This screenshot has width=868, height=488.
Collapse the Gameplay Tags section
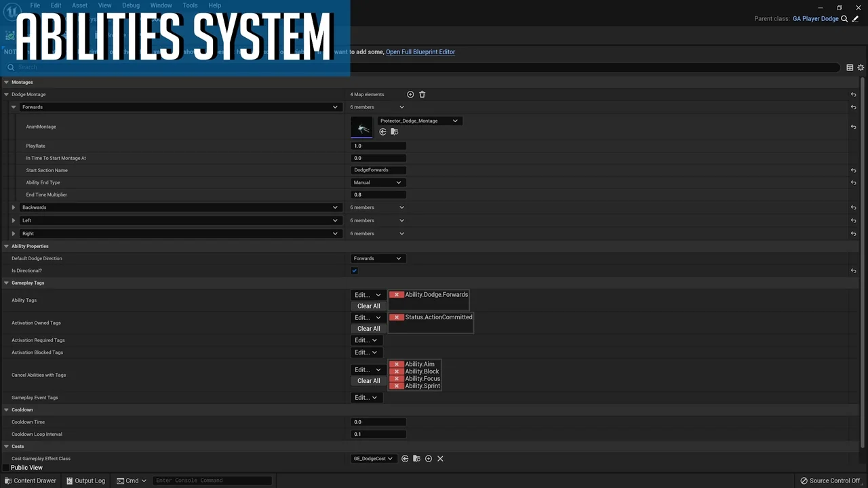pyautogui.click(x=6, y=283)
